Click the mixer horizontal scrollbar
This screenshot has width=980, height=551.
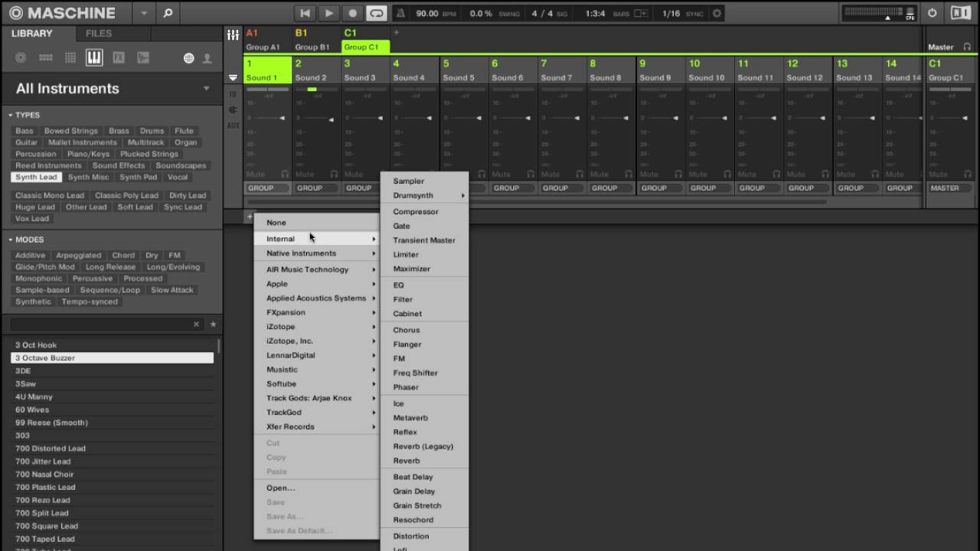point(536,202)
